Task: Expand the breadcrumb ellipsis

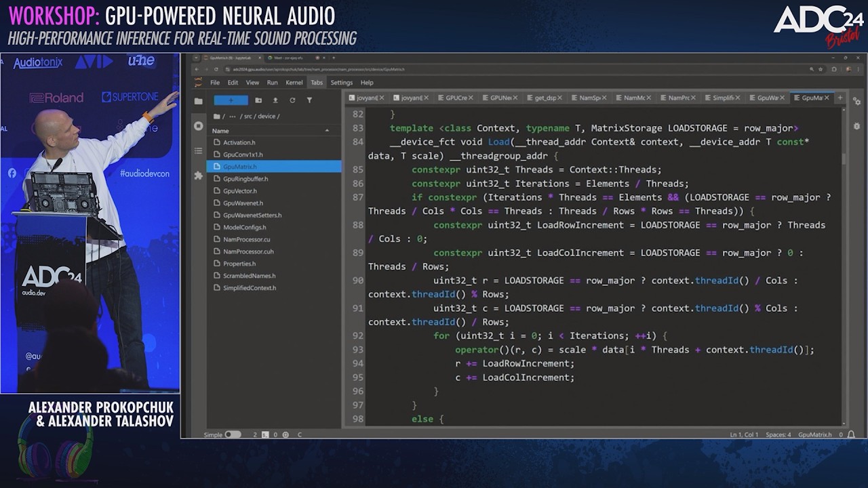Action: click(233, 116)
